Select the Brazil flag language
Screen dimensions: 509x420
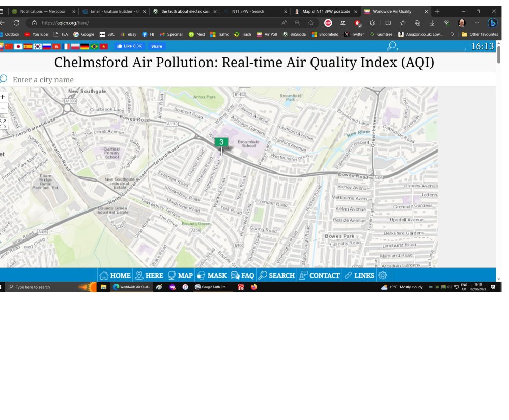click(x=94, y=46)
